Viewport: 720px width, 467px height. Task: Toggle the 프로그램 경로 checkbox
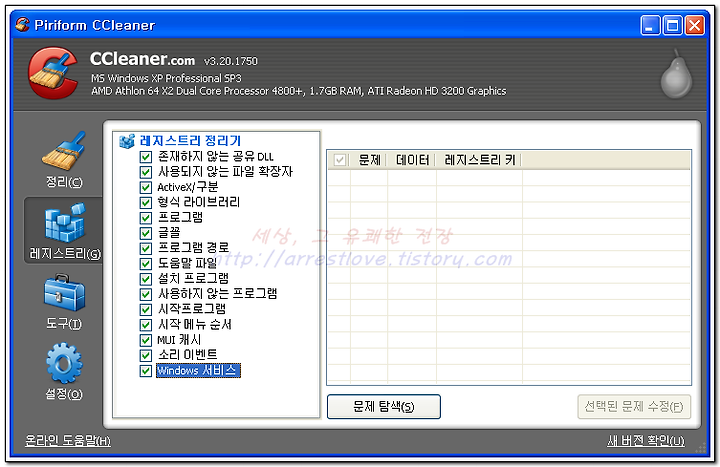[146, 248]
